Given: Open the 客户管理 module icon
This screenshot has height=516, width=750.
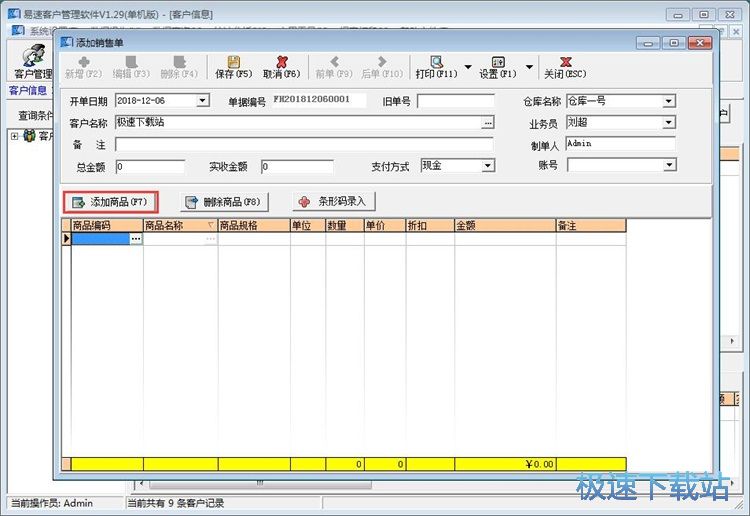Looking at the screenshot, I should click(x=33, y=62).
